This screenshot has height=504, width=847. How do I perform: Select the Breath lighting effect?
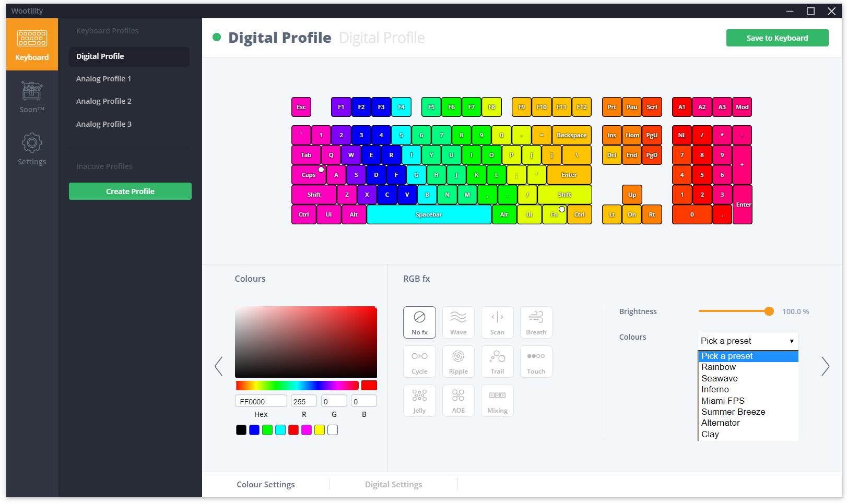(536, 322)
